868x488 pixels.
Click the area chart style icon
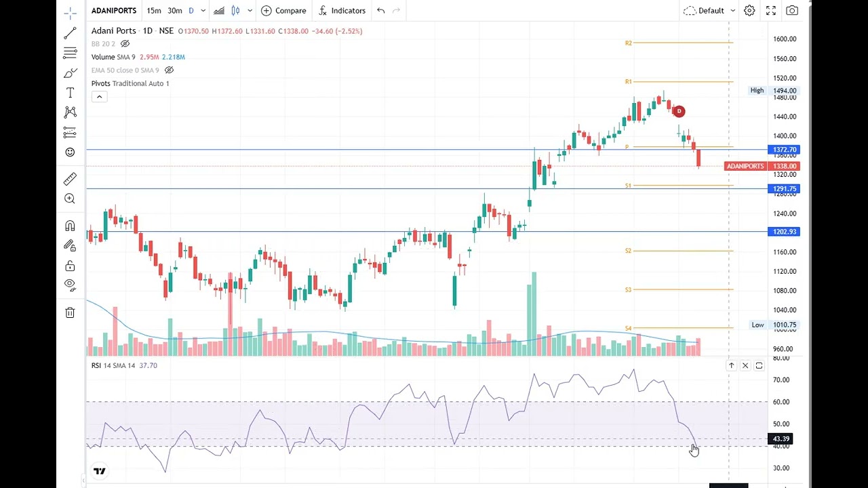point(219,11)
